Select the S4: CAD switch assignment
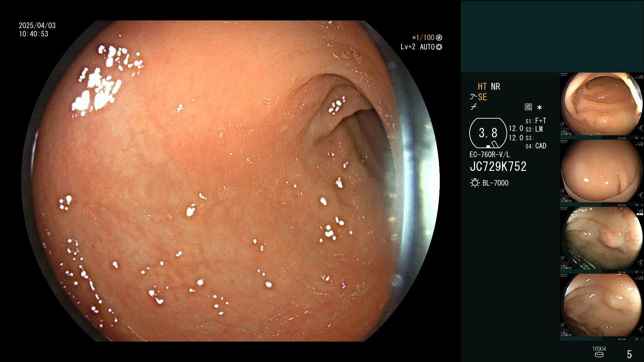Screen dimensions: 644x362 [536, 146]
